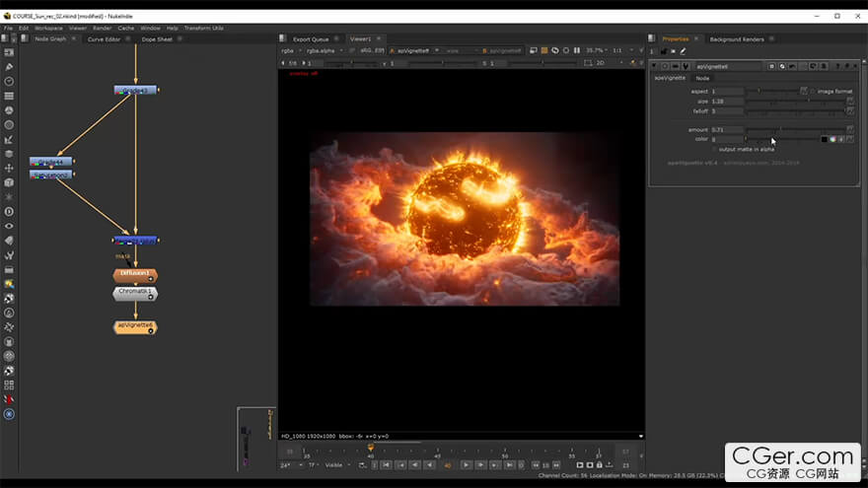This screenshot has height=488, width=868.
Task: Open the Views eye icon in toolbar
Action: [x=9, y=226]
